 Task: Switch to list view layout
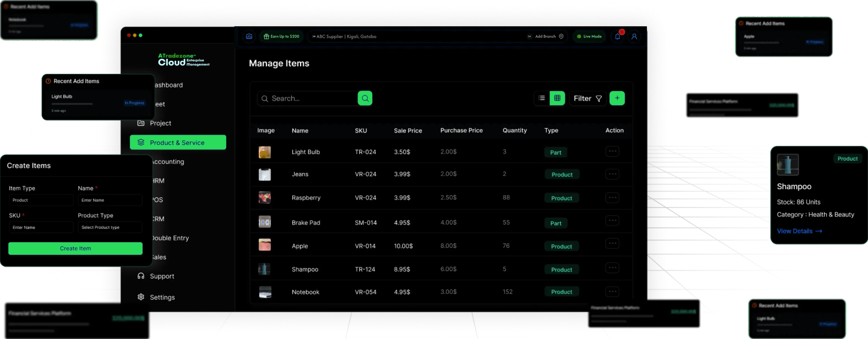pyautogui.click(x=542, y=98)
